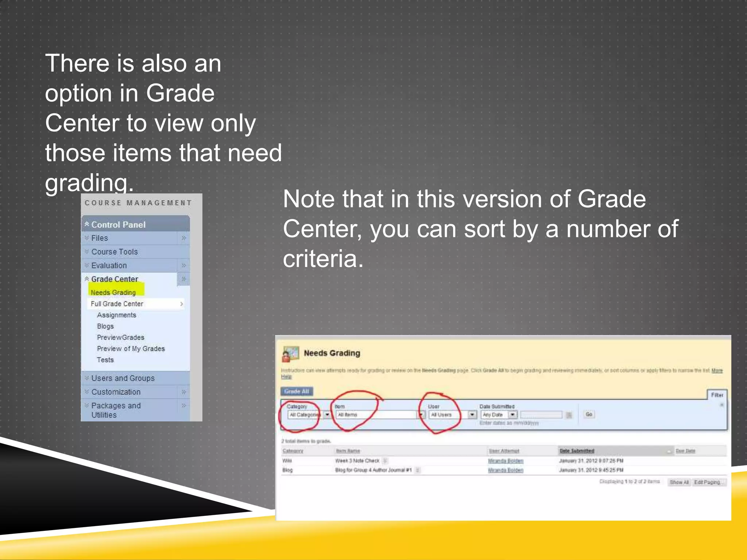The height and width of the screenshot is (560, 747).
Task: Open Packages and Utilities arrow icon
Action: tap(183, 405)
